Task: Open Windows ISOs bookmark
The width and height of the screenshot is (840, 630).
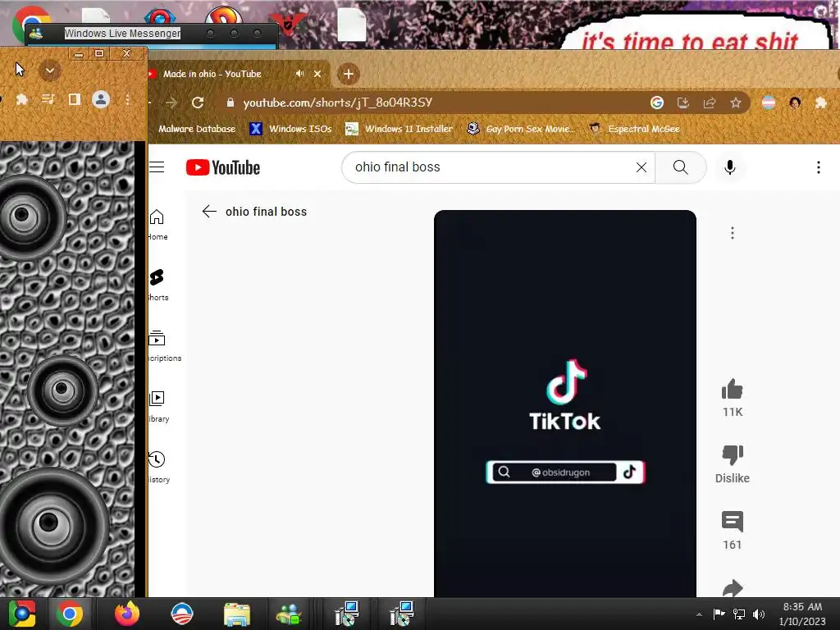Action: (x=291, y=129)
